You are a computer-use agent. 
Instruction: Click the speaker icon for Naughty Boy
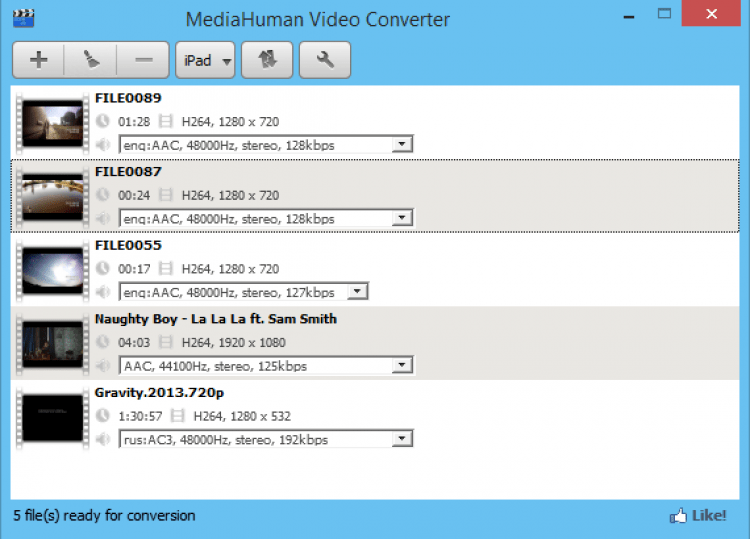(x=103, y=365)
